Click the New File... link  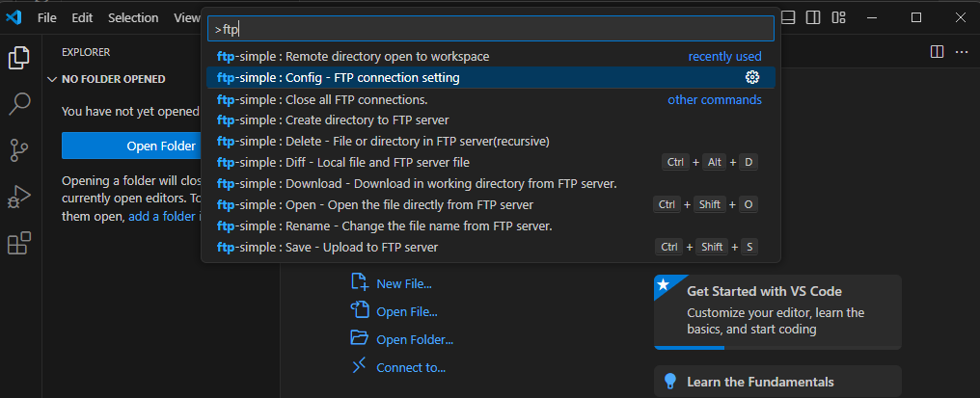(404, 283)
